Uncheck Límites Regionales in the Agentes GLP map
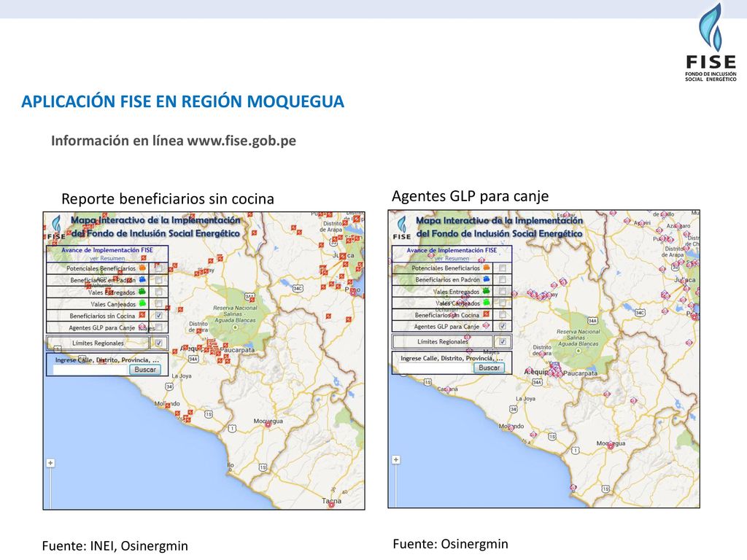The width and height of the screenshot is (747, 560). click(x=502, y=341)
